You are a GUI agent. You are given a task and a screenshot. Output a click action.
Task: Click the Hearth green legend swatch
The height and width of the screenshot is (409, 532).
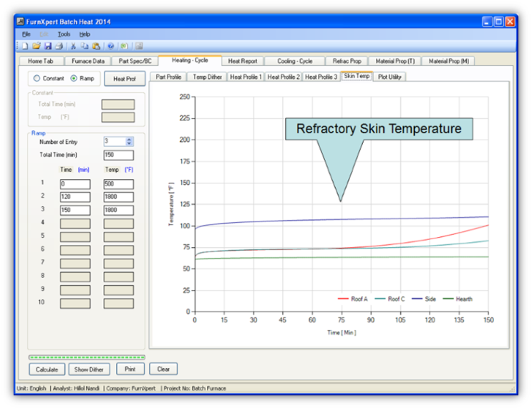pos(448,299)
